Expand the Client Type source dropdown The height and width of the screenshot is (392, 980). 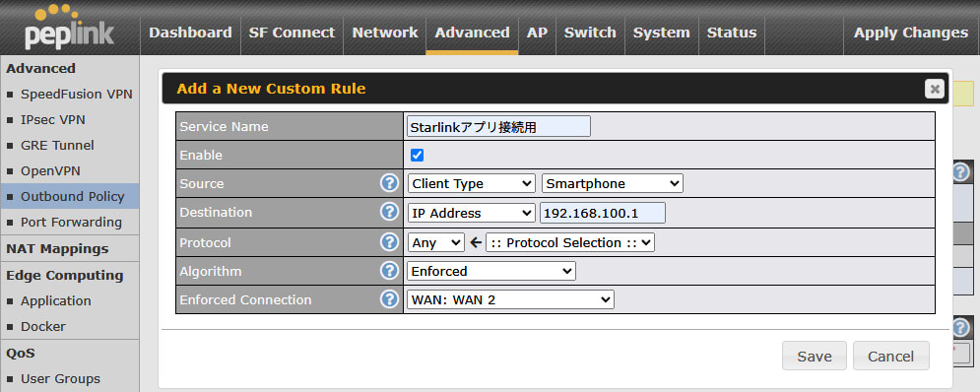point(471,184)
